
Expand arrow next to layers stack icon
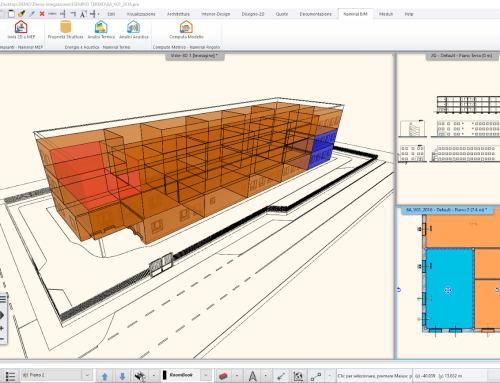153,376
